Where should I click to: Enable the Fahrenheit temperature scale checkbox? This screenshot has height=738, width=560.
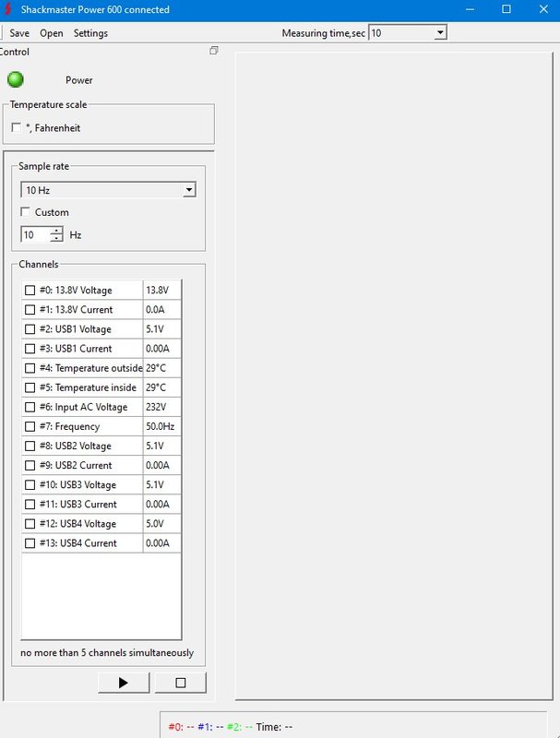tap(16, 127)
